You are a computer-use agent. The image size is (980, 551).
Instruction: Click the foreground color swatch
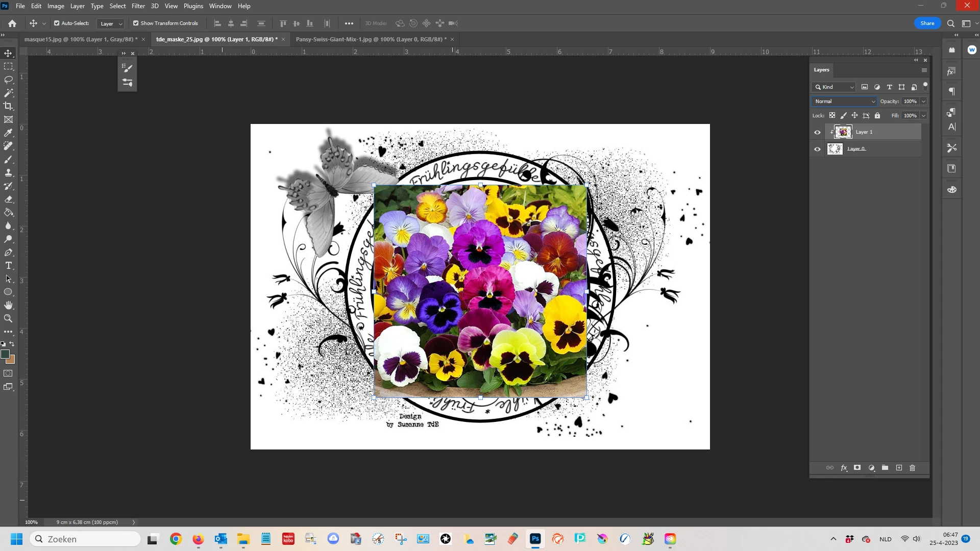pos(5,354)
